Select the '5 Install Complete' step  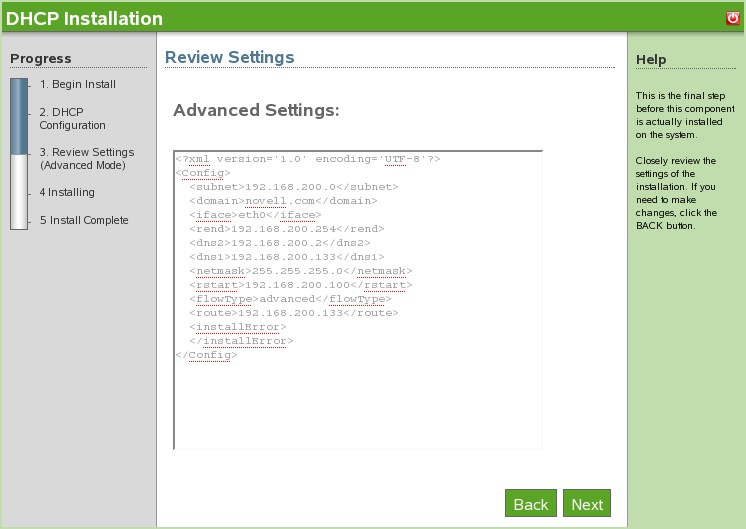(84, 220)
